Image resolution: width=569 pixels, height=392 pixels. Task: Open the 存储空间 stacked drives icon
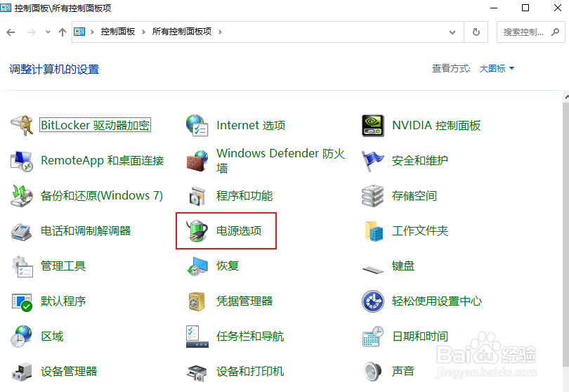pyautogui.click(x=373, y=195)
